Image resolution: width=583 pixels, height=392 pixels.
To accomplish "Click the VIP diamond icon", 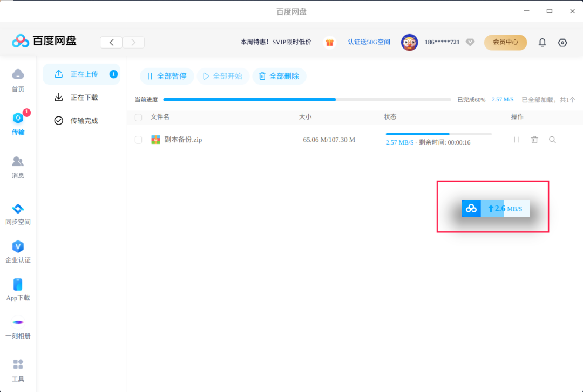I will point(470,43).
